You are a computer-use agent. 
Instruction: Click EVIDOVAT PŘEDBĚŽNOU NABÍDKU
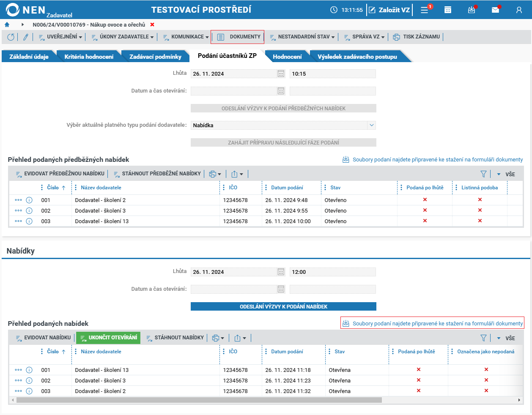click(60, 174)
